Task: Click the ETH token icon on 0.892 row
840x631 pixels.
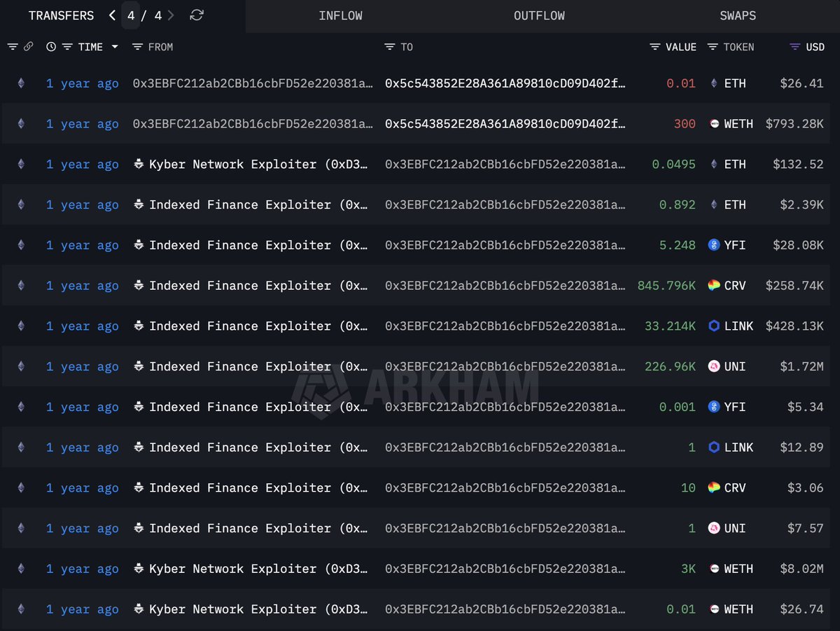Action: pyautogui.click(x=714, y=205)
